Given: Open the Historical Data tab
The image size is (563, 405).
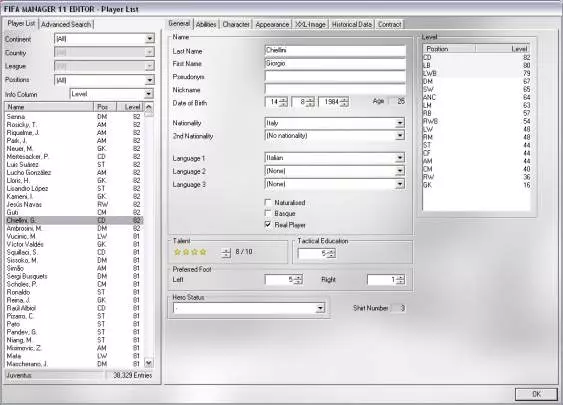Looking at the screenshot, I should [352, 24].
